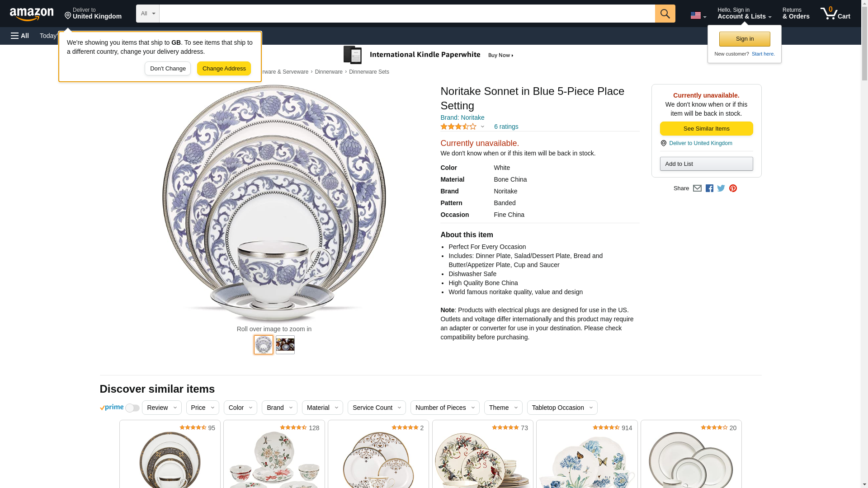Viewport: 868px width, 488px height.
Task: Click the Change Address button
Action: [224, 69]
